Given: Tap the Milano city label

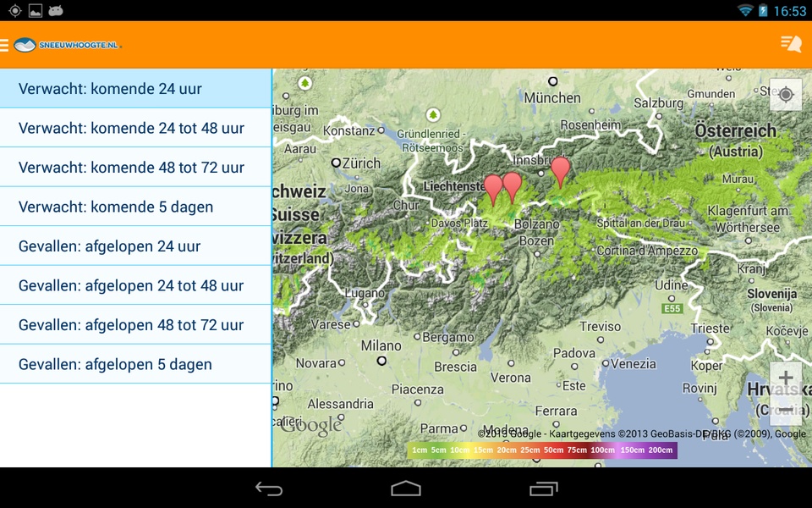Looking at the screenshot, I should (381, 345).
